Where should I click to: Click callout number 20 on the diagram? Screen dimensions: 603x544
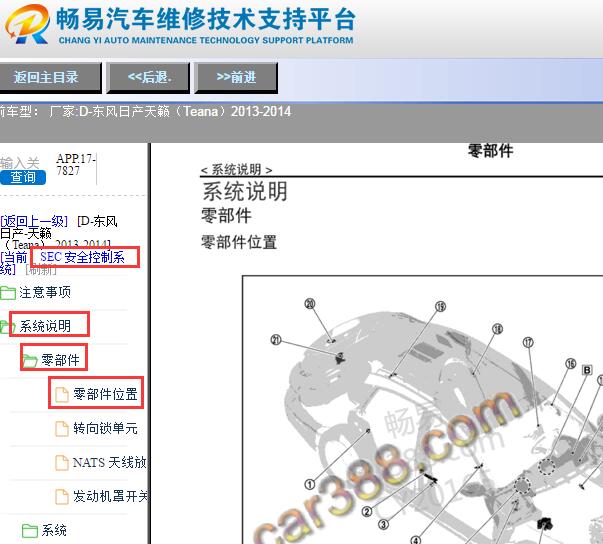coord(310,304)
